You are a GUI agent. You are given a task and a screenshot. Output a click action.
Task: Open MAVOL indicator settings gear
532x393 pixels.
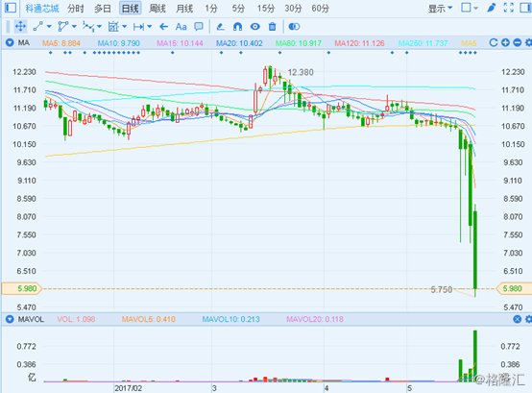[528, 319]
